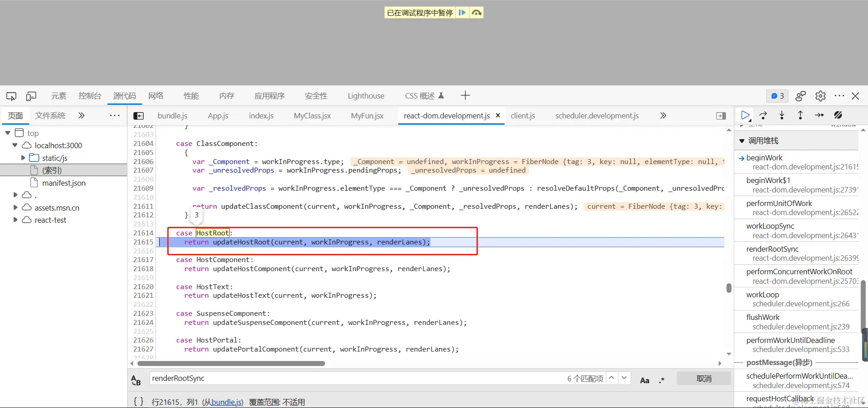The height and width of the screenshot is (408, 868).
Task: Go to next search match
Action: 624,378
